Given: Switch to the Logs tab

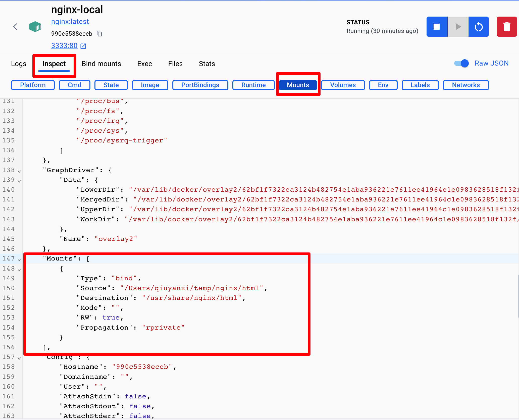Looking at the screenshot, I should (19, 64).
